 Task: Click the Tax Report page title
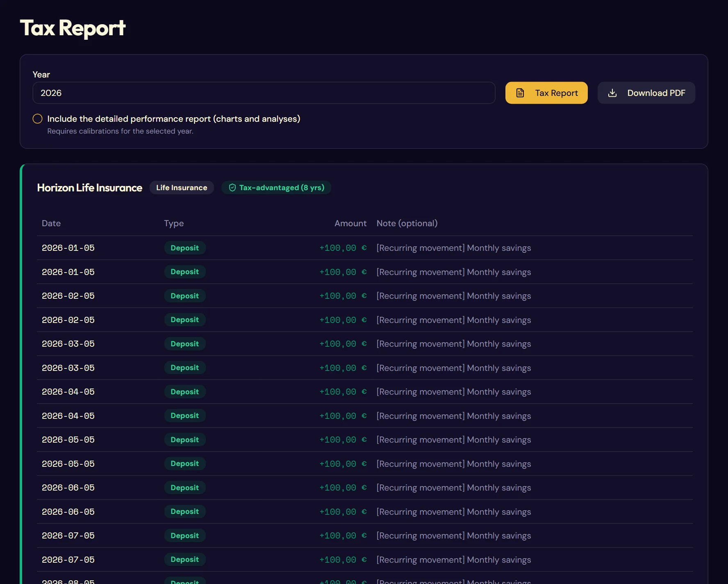coord(73,28)
